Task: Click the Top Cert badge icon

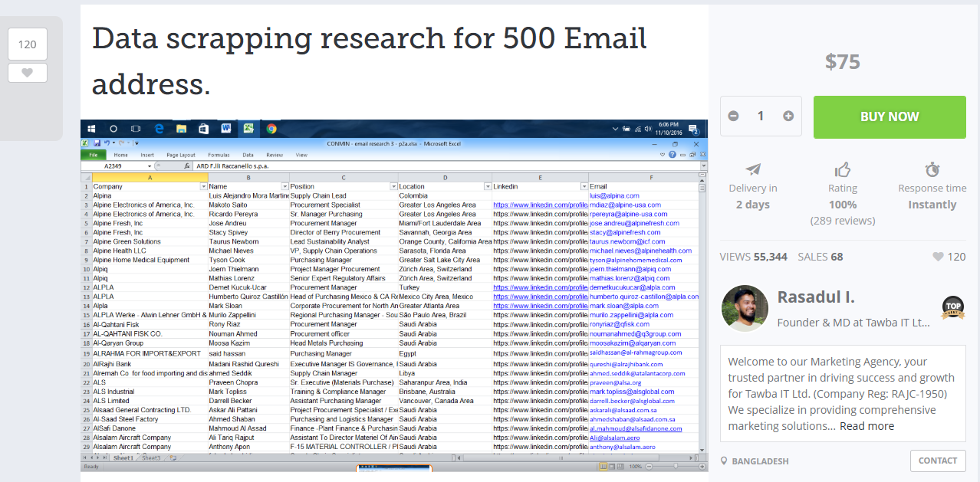Action: [952, 307]
